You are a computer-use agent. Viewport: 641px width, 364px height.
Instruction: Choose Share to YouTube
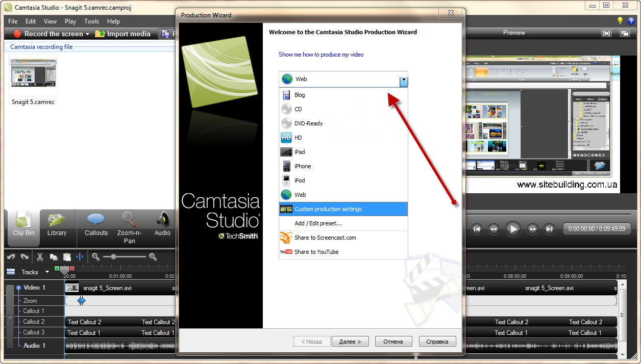343,252
